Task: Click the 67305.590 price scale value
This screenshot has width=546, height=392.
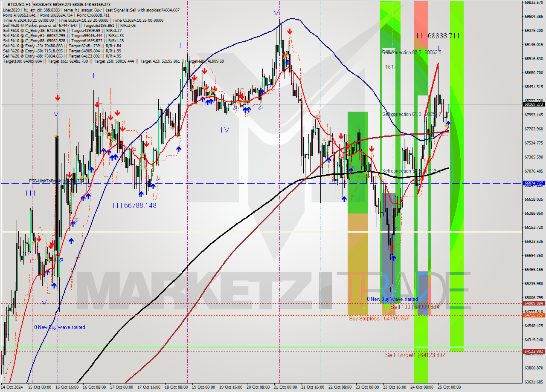Action: pos(534,157)
